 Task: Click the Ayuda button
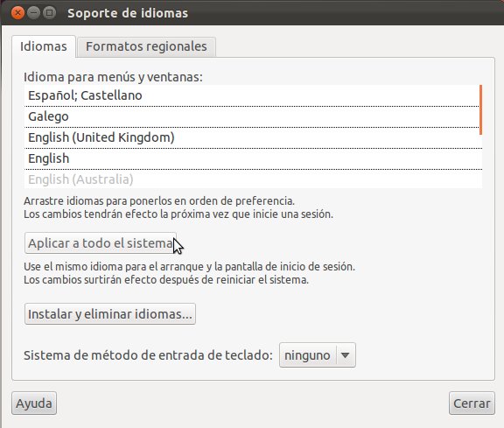(34, 403)
